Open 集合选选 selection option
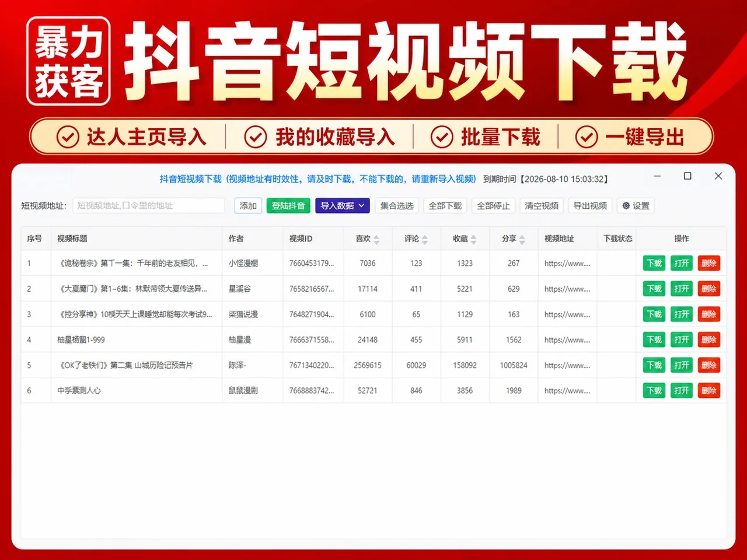This screenshot has height=560, width=747. click(x=397, y=206)
